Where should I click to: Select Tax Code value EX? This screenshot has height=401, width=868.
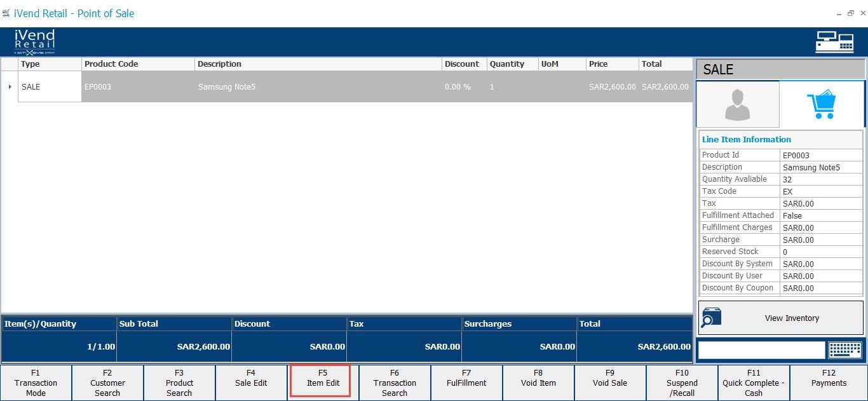coord(821,191)
